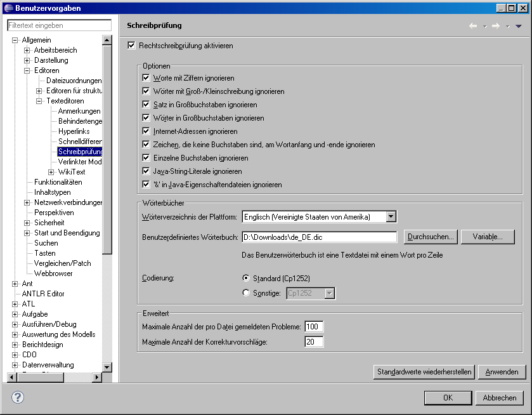Open the Wörterverzeichnis der Plattform dropdown
This screenshot has width=532, height=415.
click(x=391, y=217)
